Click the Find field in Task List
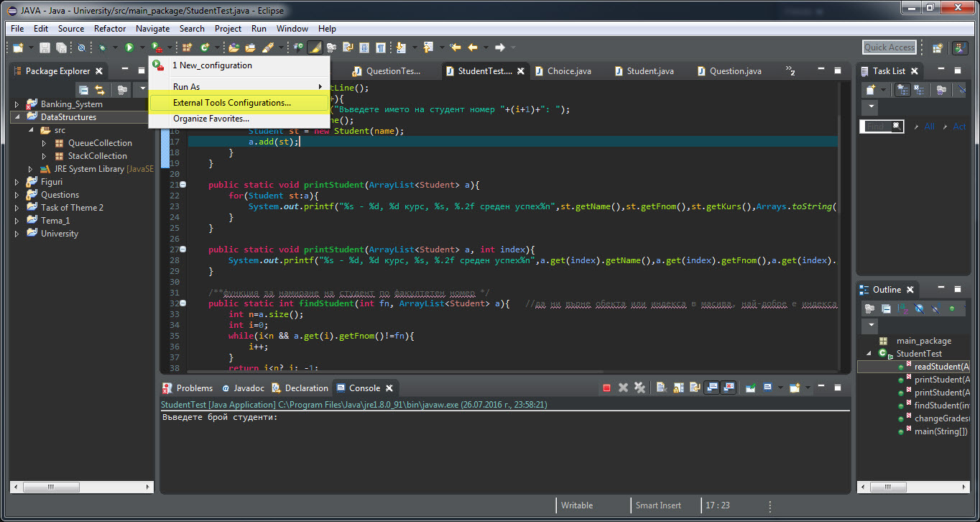 882,127
